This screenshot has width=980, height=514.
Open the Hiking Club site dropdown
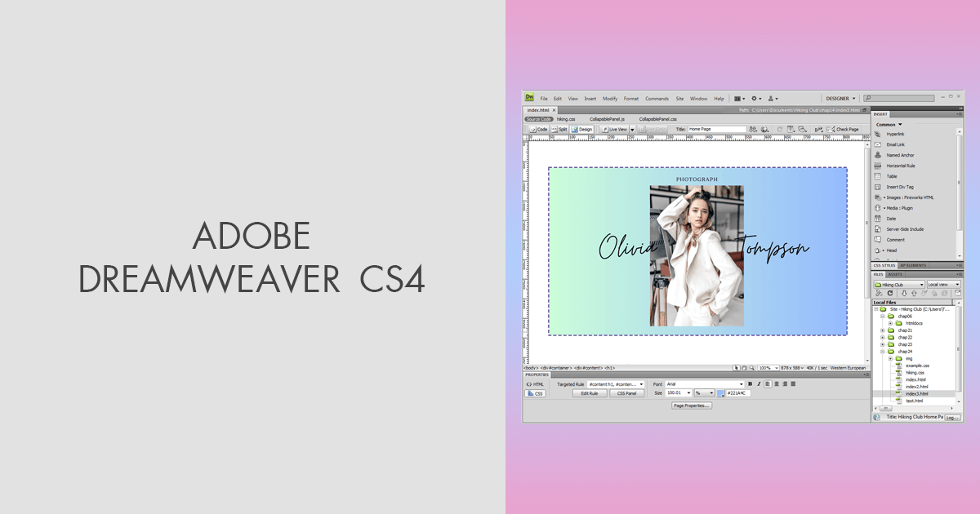point(899,285)
